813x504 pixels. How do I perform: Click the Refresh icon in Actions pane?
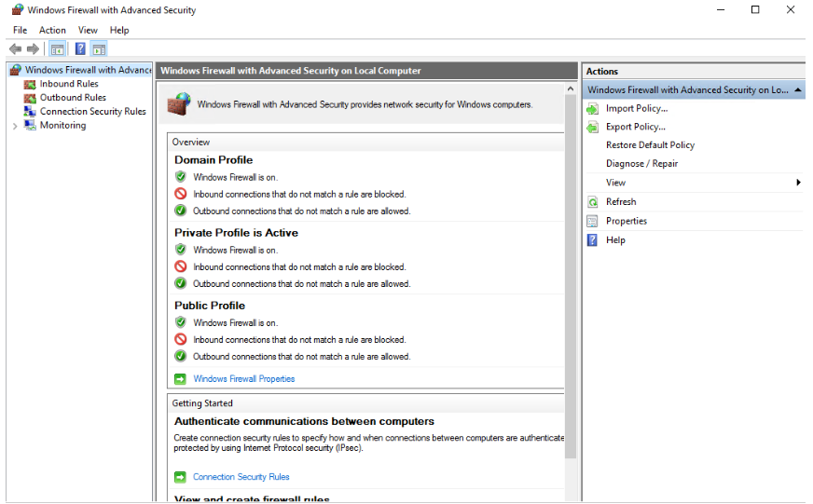(x=592, y=202)
